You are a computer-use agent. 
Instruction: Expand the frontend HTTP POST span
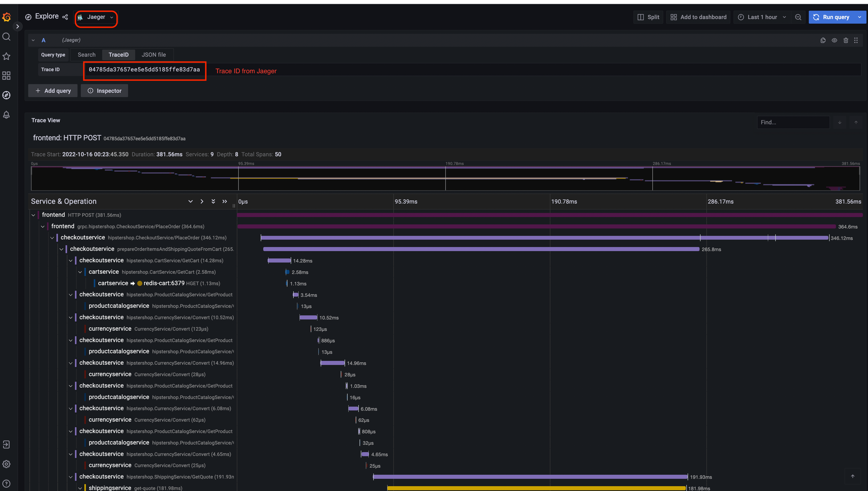(x=33, y=215)
